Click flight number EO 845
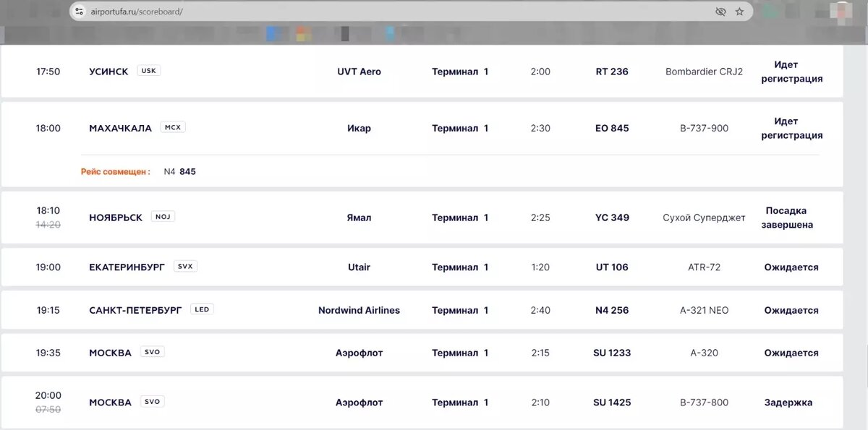Screen dimensions: 868x430 pos(612,128)
